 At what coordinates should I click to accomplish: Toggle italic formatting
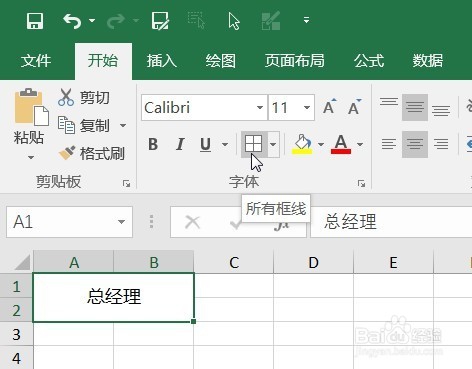pos(180,144)
